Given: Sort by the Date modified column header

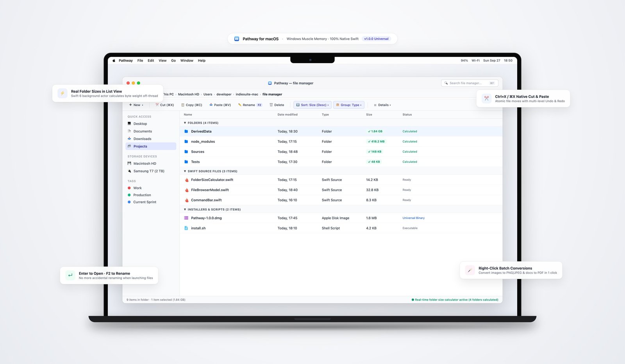Looking at the screenshot, I should 287,115.
